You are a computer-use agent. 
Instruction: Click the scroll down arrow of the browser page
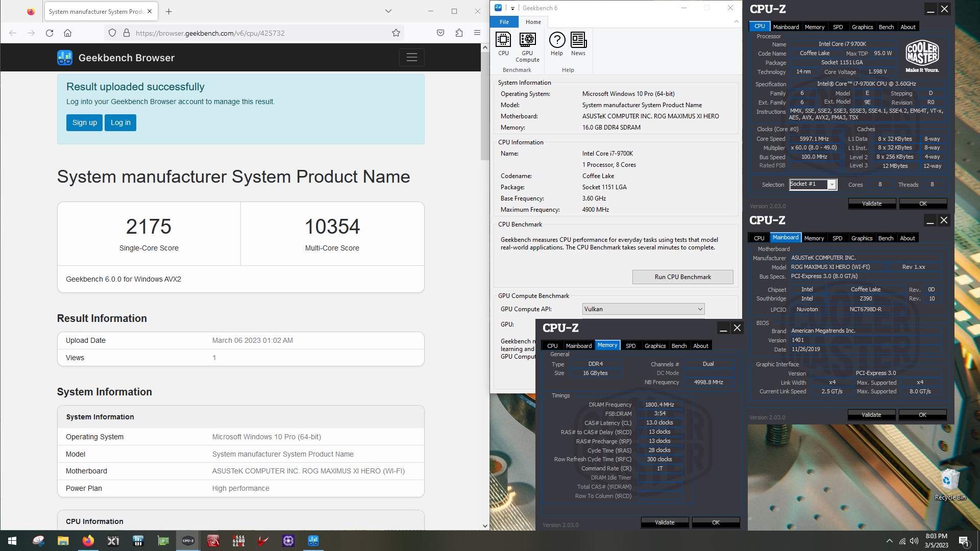(484, 525)
